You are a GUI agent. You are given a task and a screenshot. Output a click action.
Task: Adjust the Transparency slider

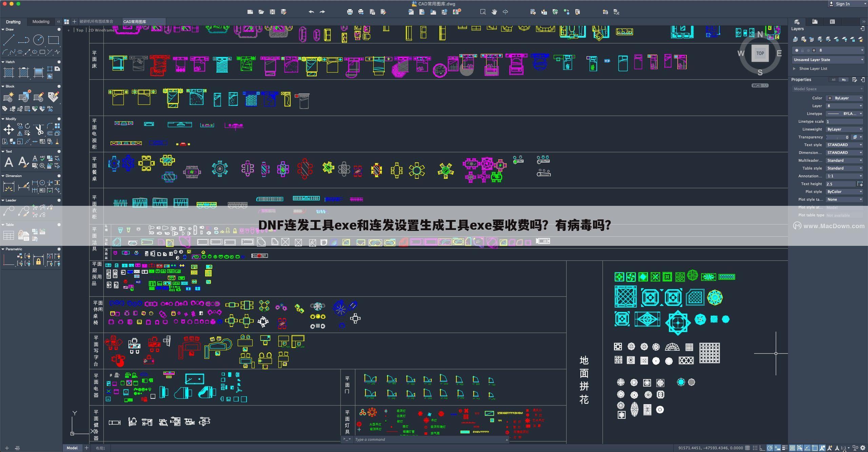[x=837, y=137]
